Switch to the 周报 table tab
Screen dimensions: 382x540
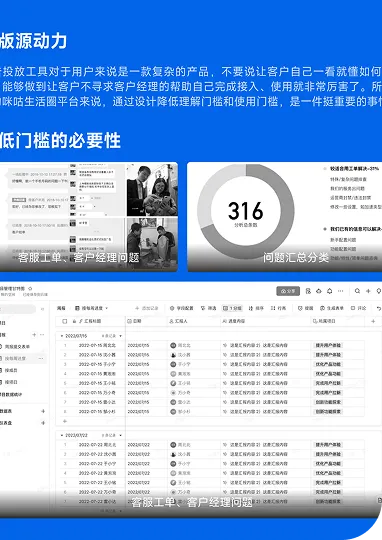61,308
